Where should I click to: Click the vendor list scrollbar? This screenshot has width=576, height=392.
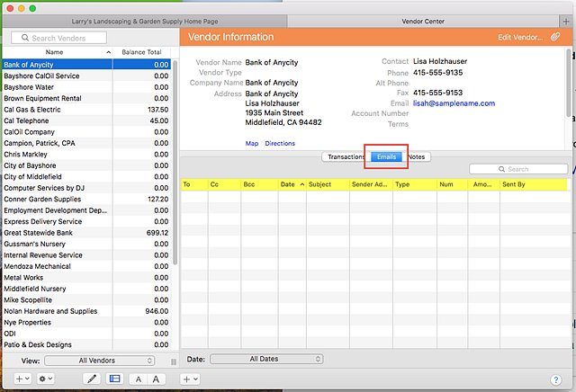pos(175,162)
